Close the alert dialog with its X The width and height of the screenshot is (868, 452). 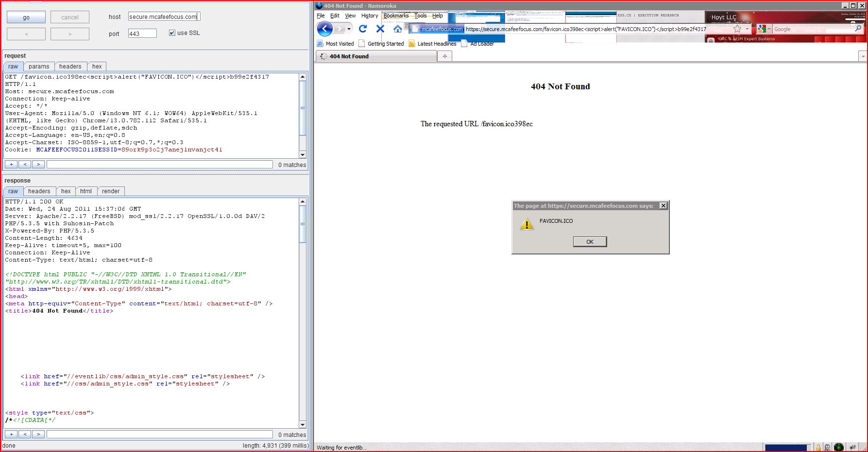point(663,206)
